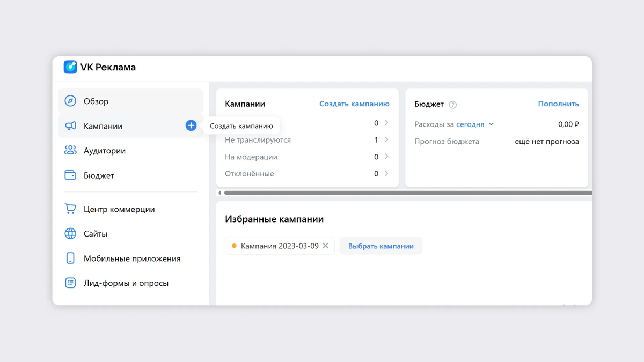
Task: Open Мобильные приложения phone icon
Action: pos(70,258)
